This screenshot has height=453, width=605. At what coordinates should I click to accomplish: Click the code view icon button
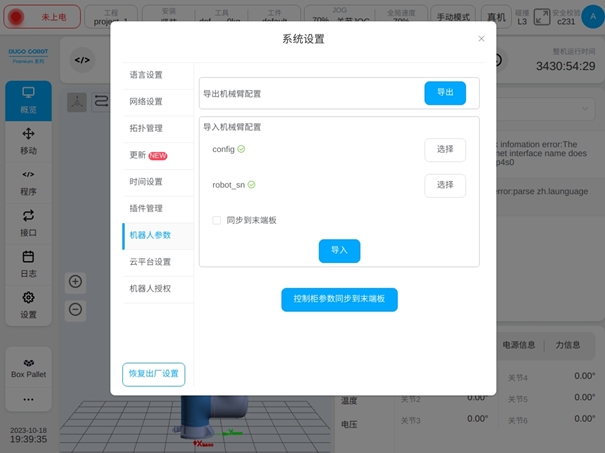82,60
